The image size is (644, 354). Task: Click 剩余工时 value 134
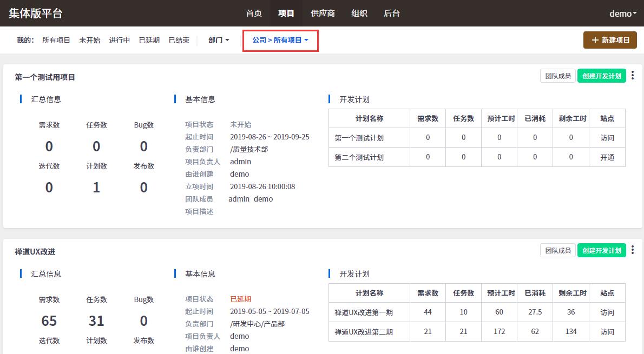pyautogui.click(x=571, y=331)
